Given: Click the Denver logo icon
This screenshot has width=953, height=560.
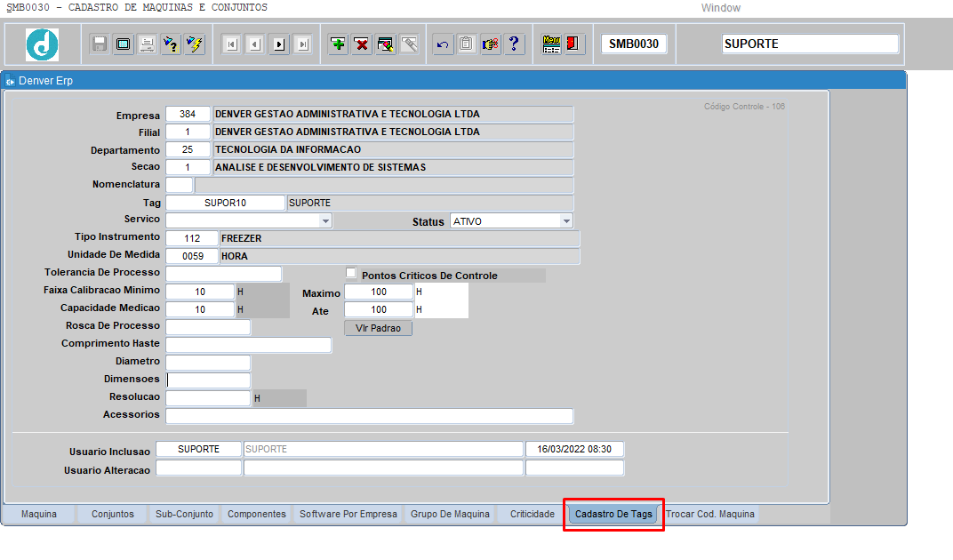Looking at the screenshot, I should tap(42, 44).
